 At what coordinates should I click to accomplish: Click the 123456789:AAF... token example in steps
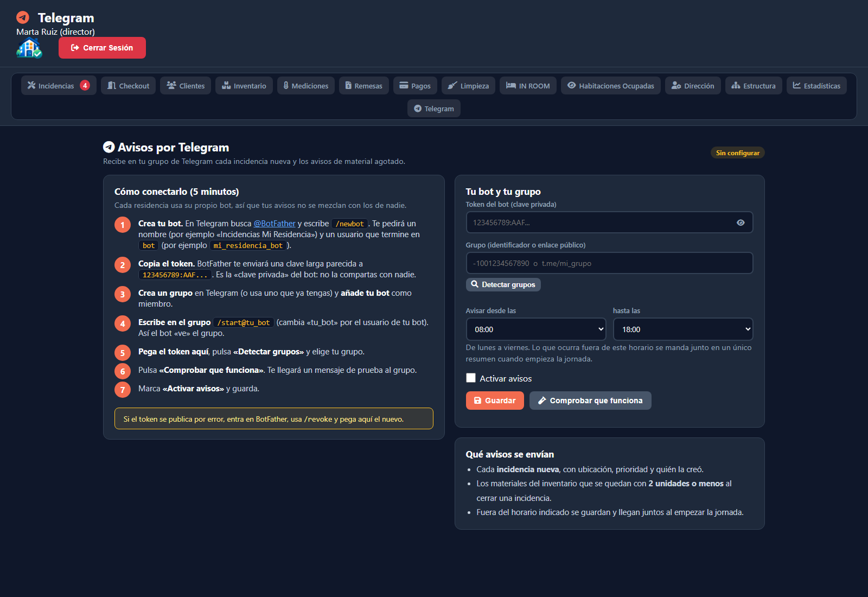point(175,275)
